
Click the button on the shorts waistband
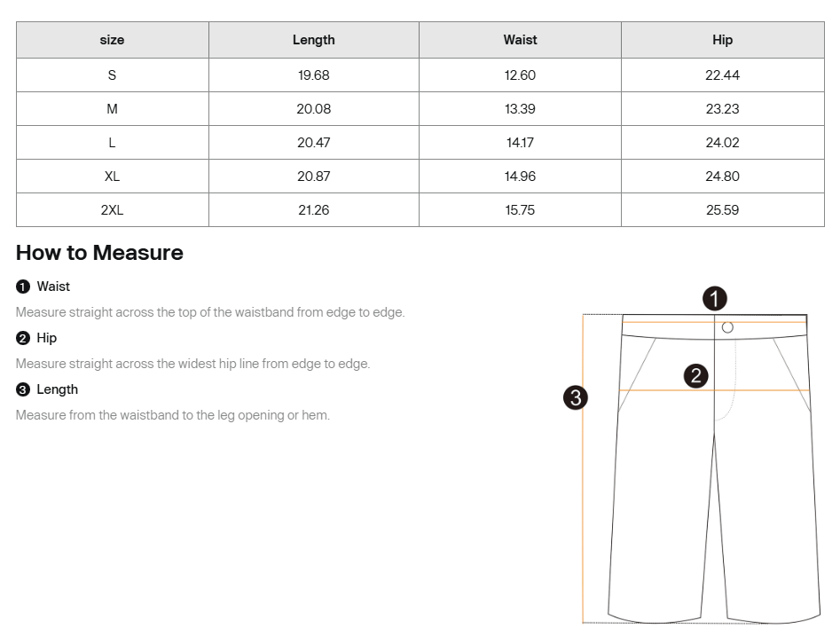pyautogui.click(x=727, y=327)
